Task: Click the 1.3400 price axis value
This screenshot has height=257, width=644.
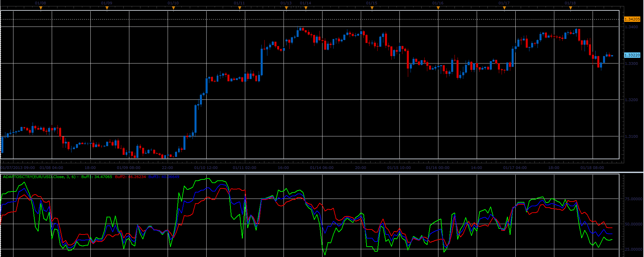Action: (x=631, y=27)
